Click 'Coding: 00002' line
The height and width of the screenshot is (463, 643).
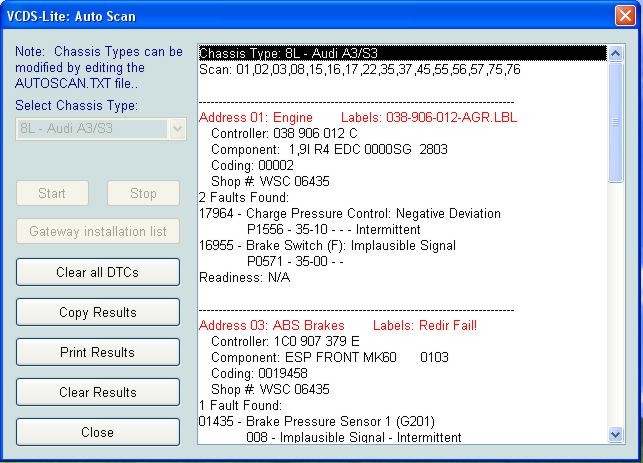(x=252, y=166)
